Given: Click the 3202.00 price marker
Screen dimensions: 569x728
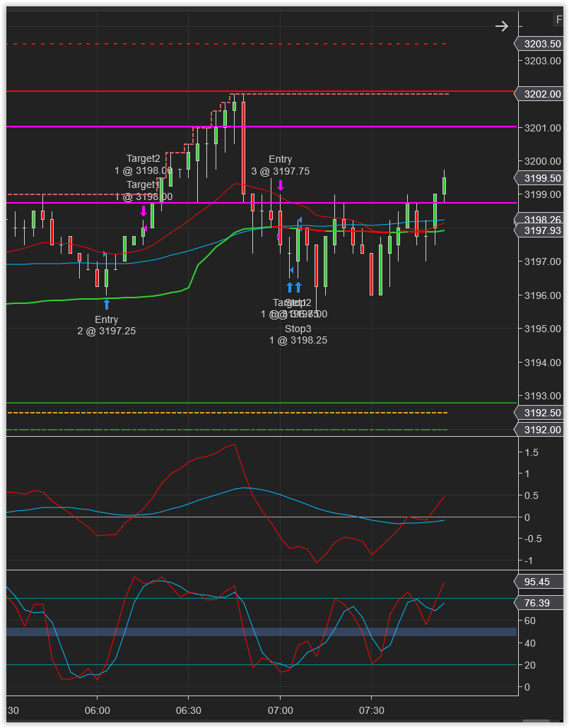Looking at the screenshot, I should coord(539,94).
